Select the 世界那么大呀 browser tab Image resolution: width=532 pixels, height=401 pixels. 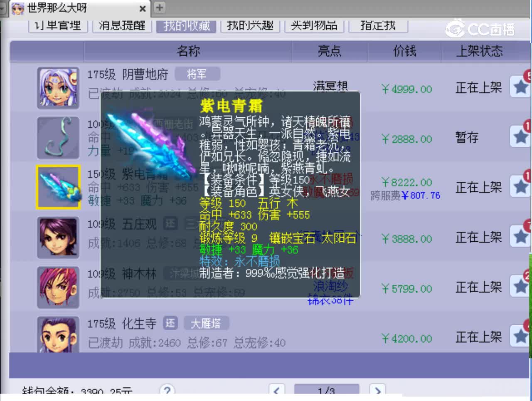pos(79,8)
